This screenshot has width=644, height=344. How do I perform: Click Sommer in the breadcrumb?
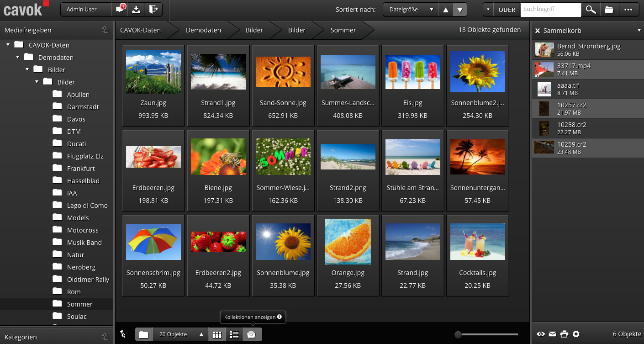(343, 30)
